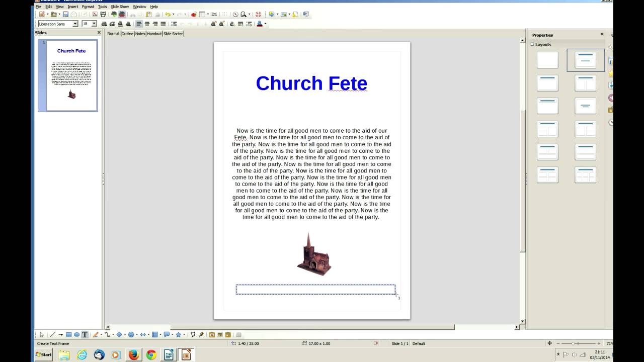Open the Curve tool dropdown arrow
The width and height of the screenshot is (644, 362).
[x=101, y=334]
